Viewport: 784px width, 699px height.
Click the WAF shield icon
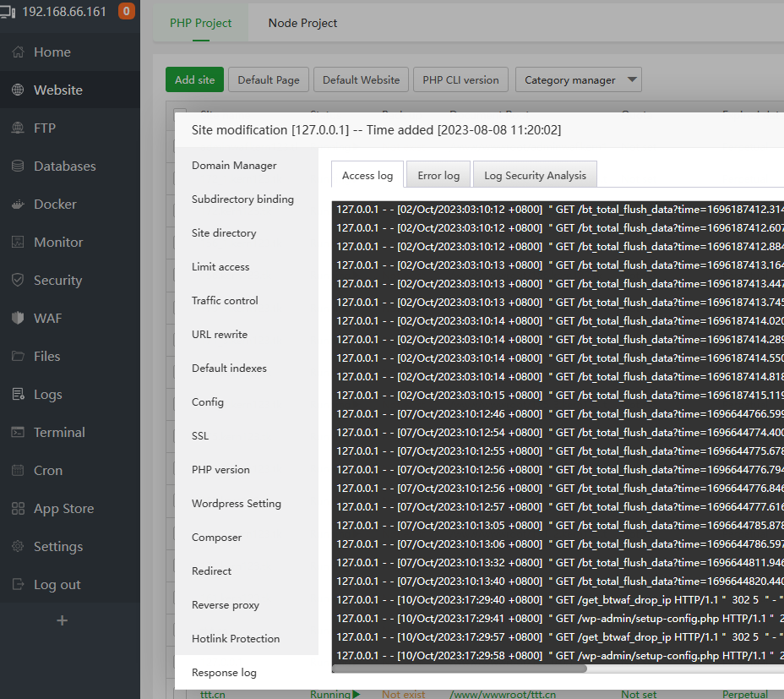pyautogui.click(x=18, y=319)
